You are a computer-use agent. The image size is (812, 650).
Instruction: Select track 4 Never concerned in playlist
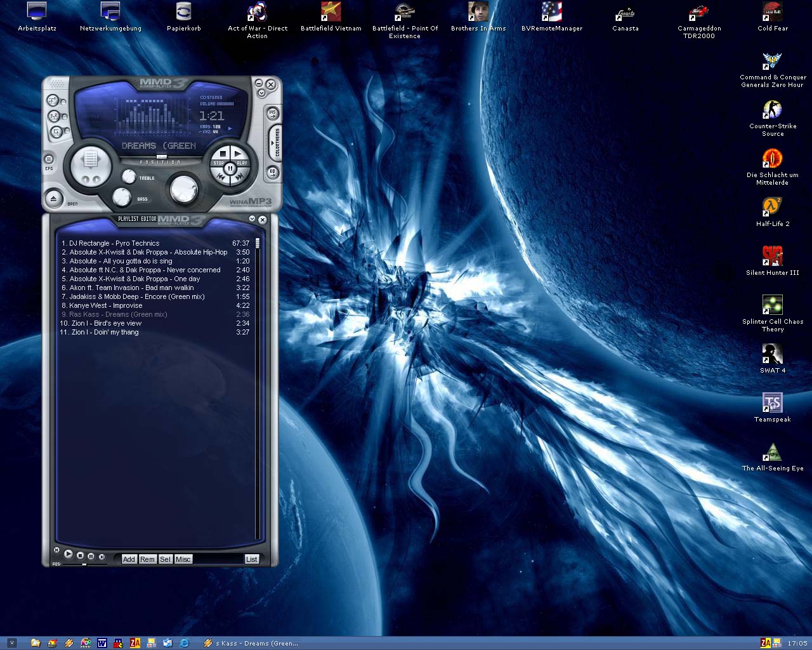click(x=155, y=270)
